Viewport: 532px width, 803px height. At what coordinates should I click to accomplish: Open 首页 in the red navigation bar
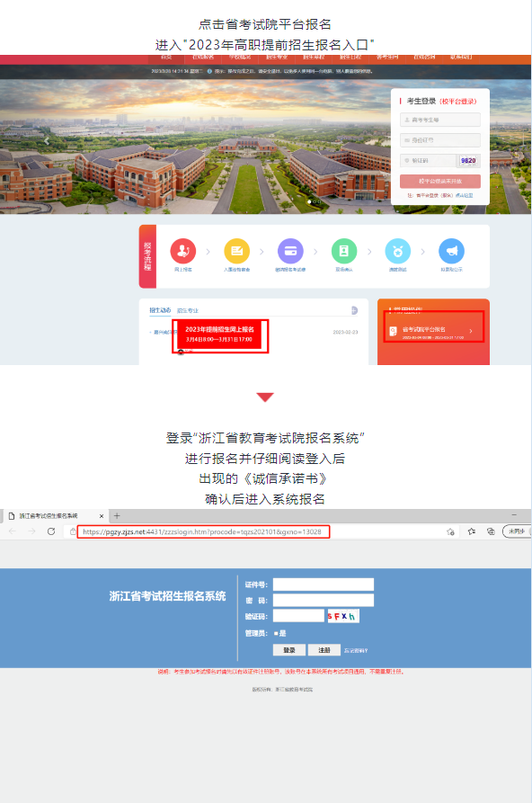(166, 57)
